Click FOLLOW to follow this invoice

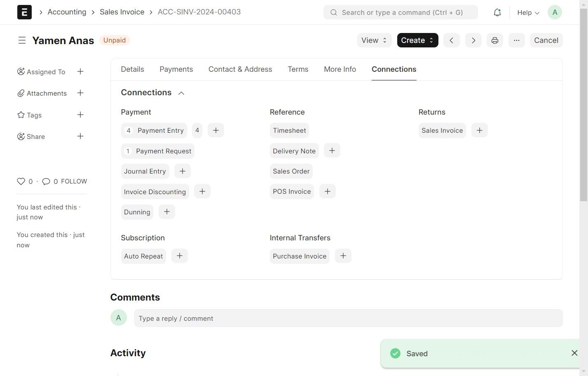[74, 181]
